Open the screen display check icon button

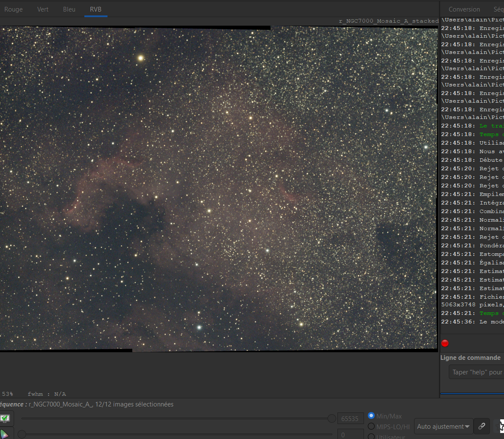pos(5,418)
